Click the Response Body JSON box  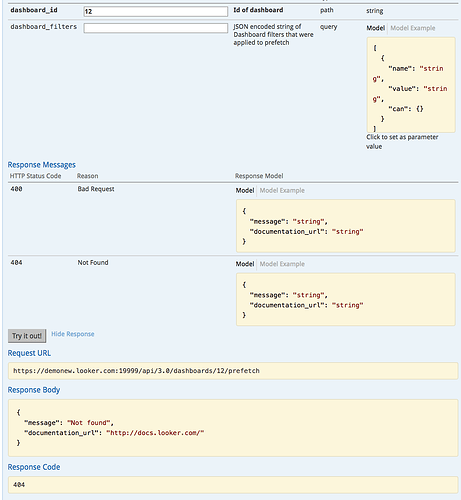pos(233,428)
